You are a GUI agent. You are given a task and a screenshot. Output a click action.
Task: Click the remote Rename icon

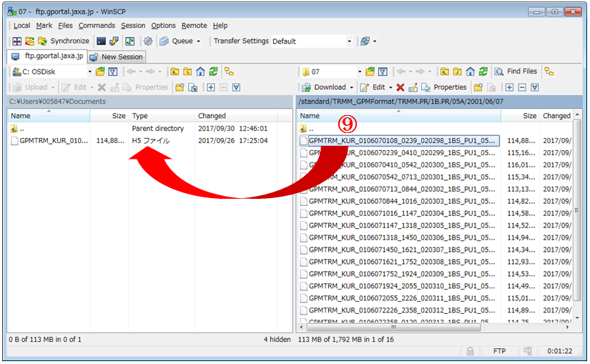tap(413, 87)
